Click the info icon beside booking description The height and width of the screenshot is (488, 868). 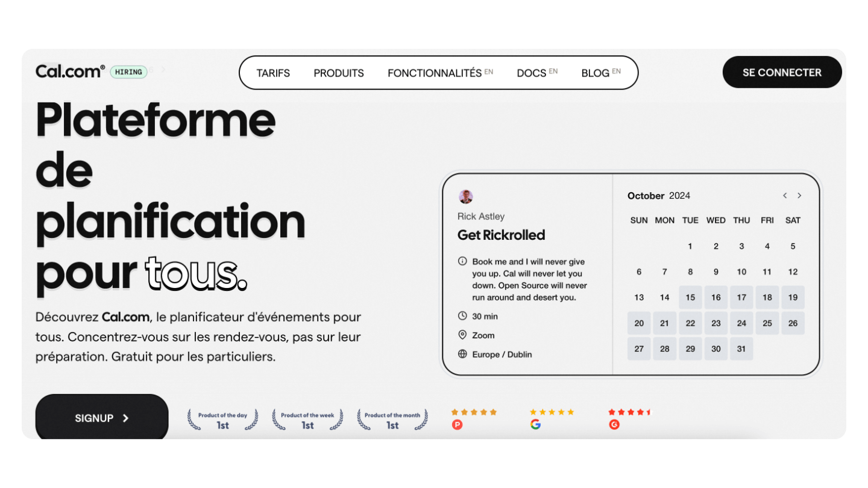click(x=462, y=261)
